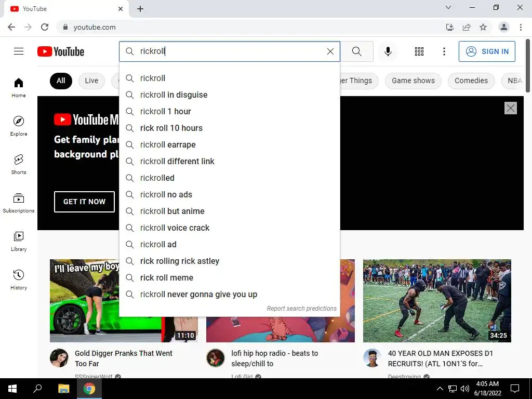Start voice search with the microphone
Screen dimensions: 532x399
point(388,51)
